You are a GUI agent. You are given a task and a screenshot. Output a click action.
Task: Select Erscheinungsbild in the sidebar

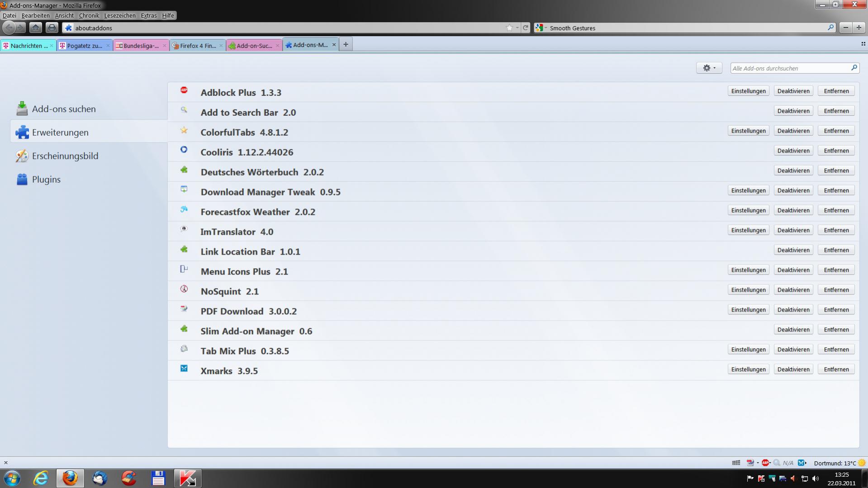tap(89, 156)
